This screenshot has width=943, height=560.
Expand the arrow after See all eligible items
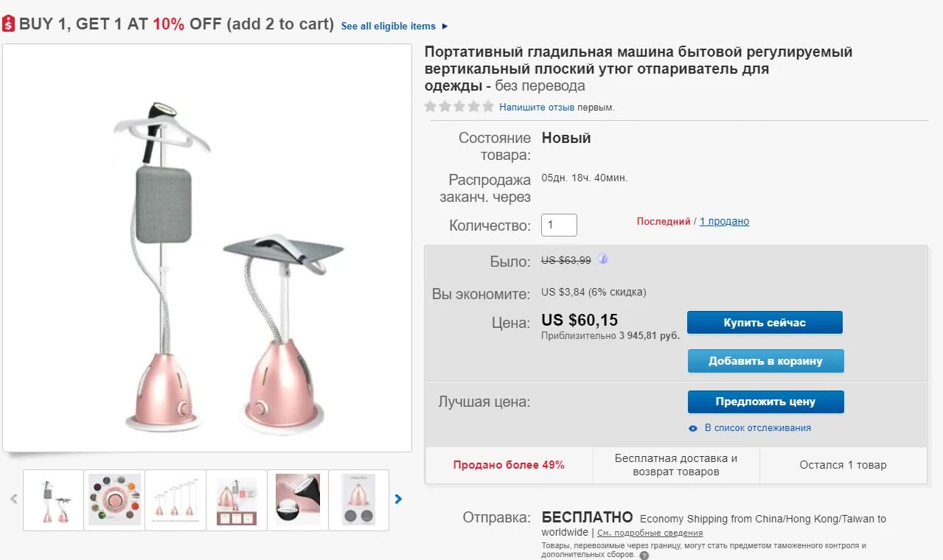445,27
